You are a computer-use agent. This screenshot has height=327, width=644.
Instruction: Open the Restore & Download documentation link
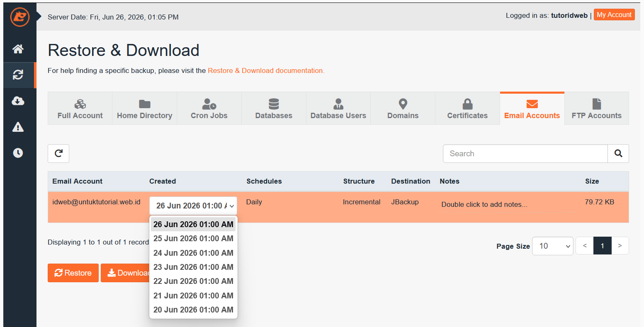[x=266, y=70]
